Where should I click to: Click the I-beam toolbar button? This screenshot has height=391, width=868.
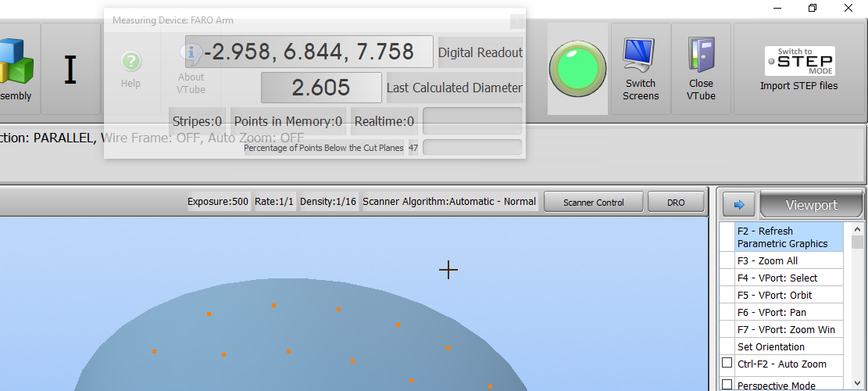click(x=70, y=70)
